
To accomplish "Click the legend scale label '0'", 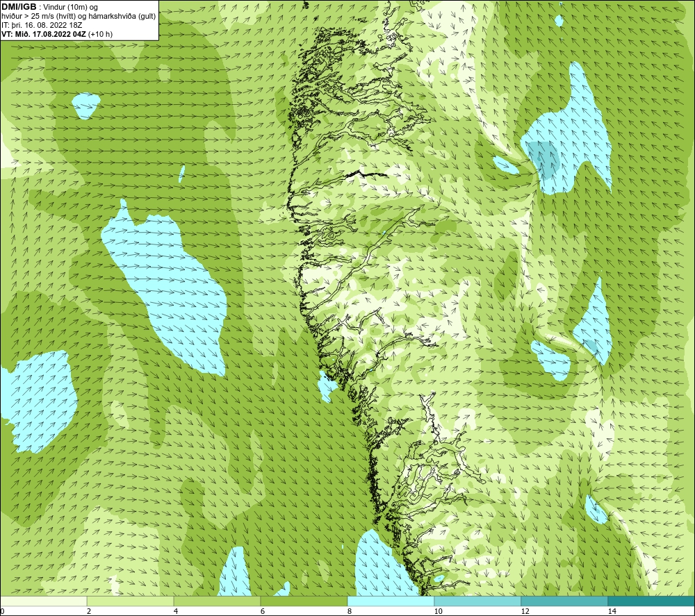I will (x=2, y=611).
